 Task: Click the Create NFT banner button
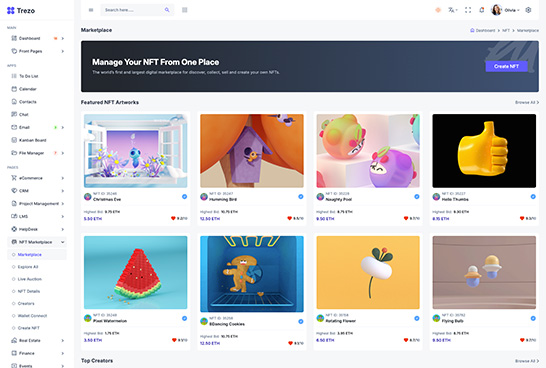click(x=506, y=66)
